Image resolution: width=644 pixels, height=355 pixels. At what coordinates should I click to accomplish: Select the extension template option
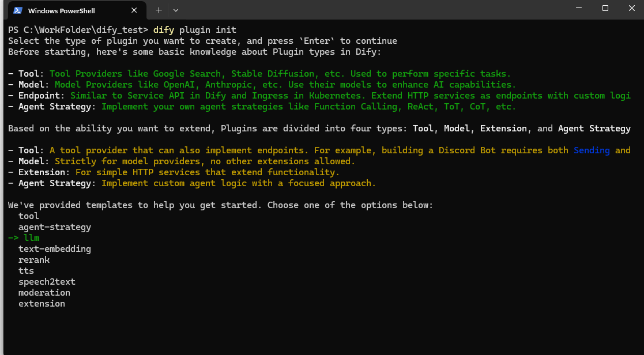pos(42,303)
